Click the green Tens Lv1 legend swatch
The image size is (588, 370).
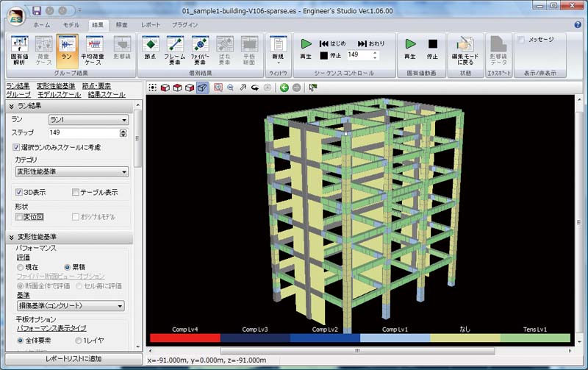(x=536, y=338)
